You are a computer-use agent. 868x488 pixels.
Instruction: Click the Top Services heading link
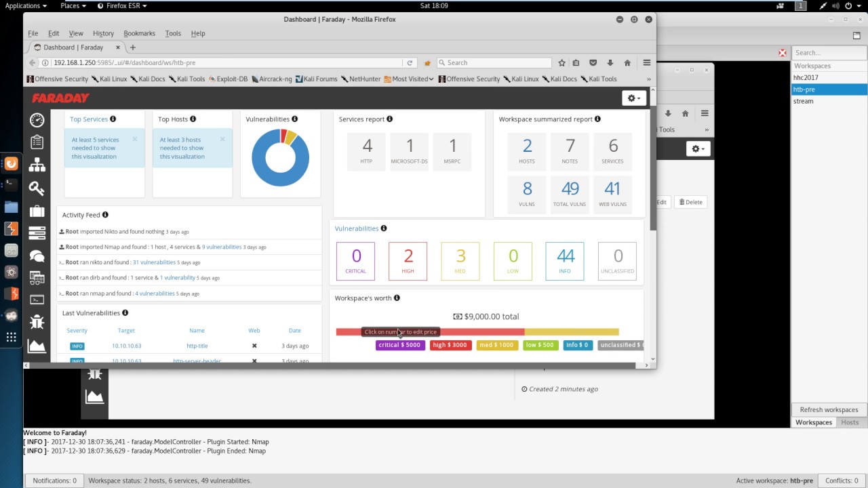[x=89, y=119]
